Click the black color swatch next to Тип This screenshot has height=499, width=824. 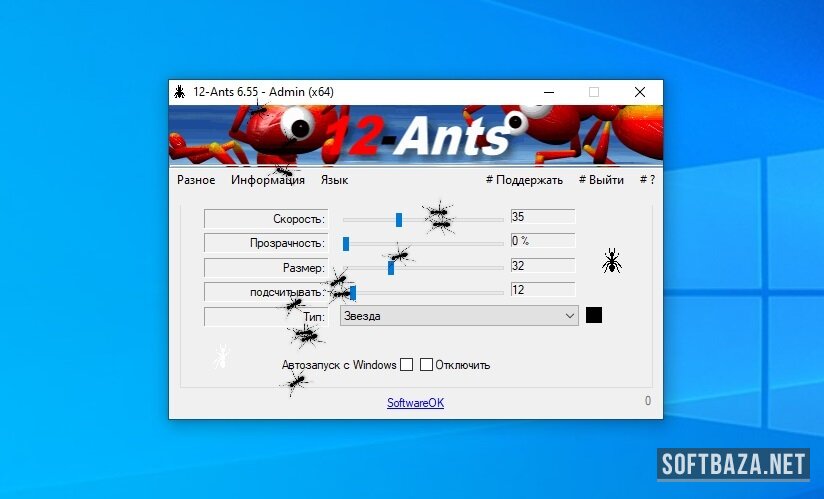click(594, 315)
